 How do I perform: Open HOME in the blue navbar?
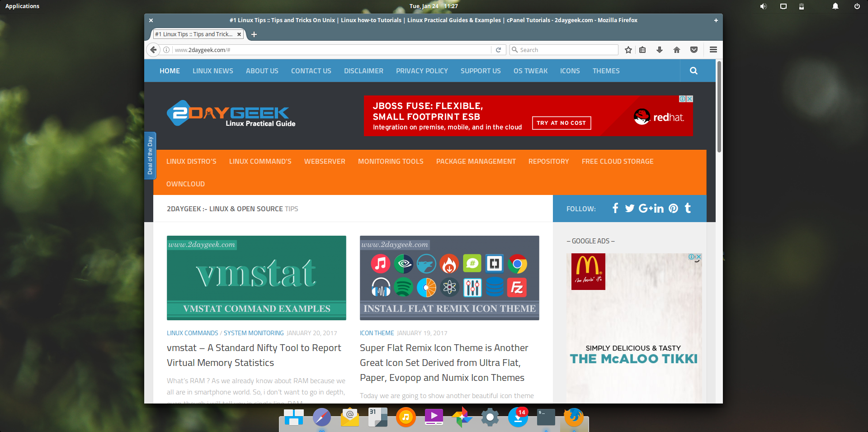(170, 71)
